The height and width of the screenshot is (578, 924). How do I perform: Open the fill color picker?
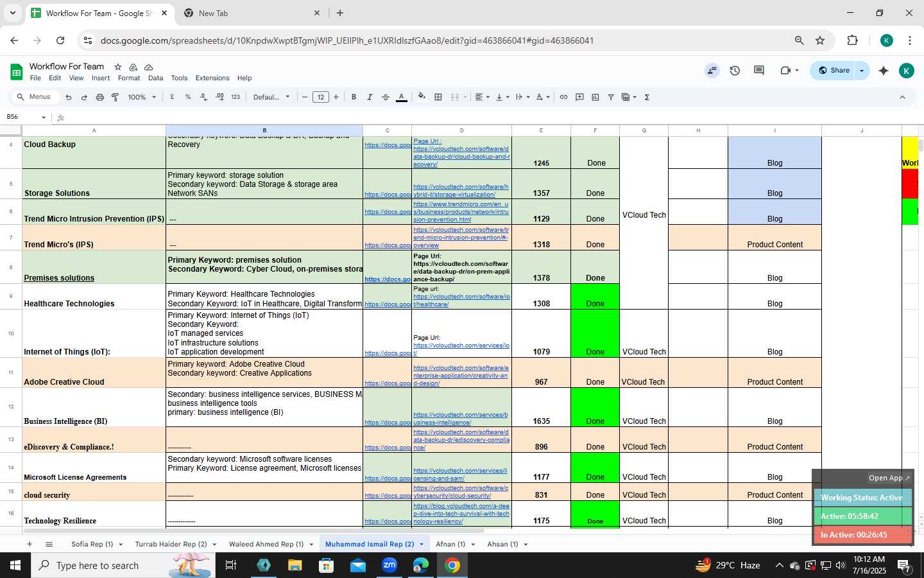422,97
